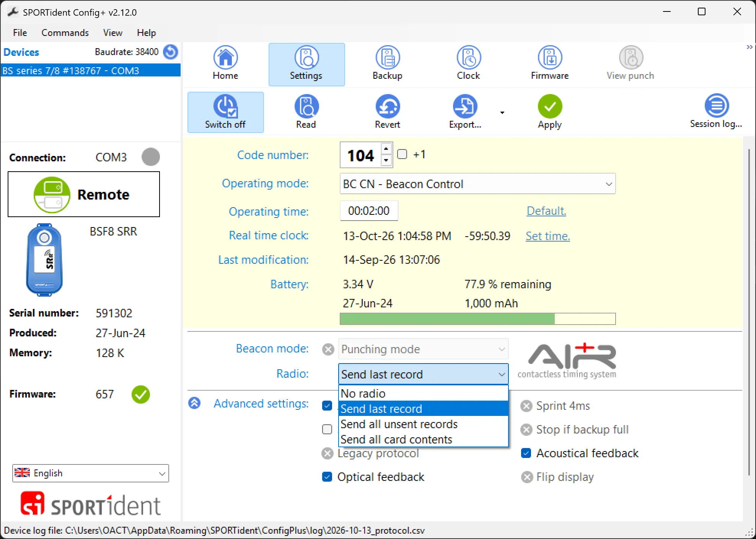Open the File menu

(x=20, y=33)
